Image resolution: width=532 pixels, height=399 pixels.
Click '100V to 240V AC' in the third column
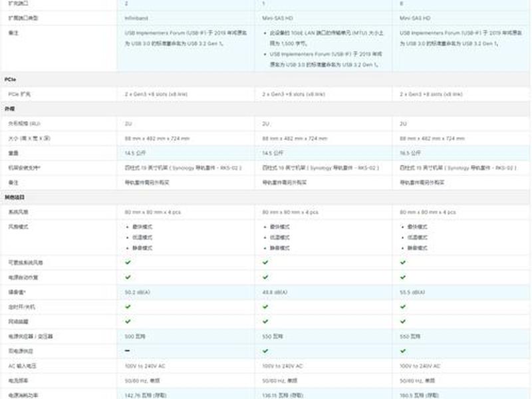[420, 366]
